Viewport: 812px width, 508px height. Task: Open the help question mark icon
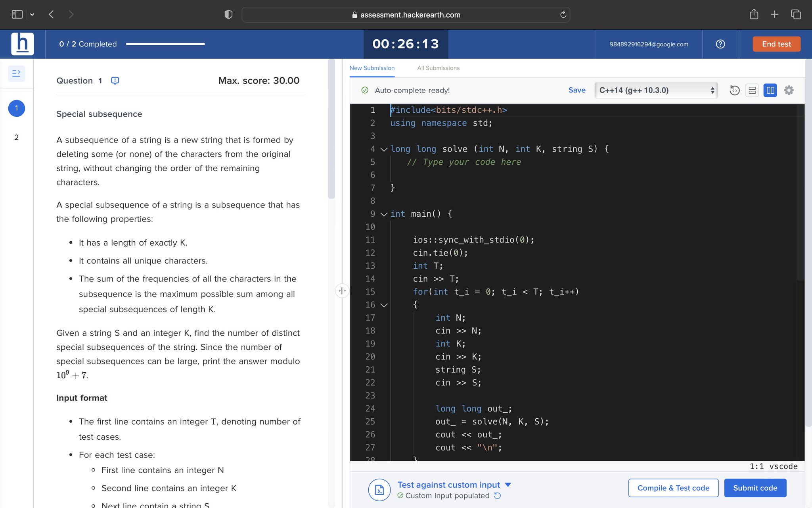click(720, 44)
